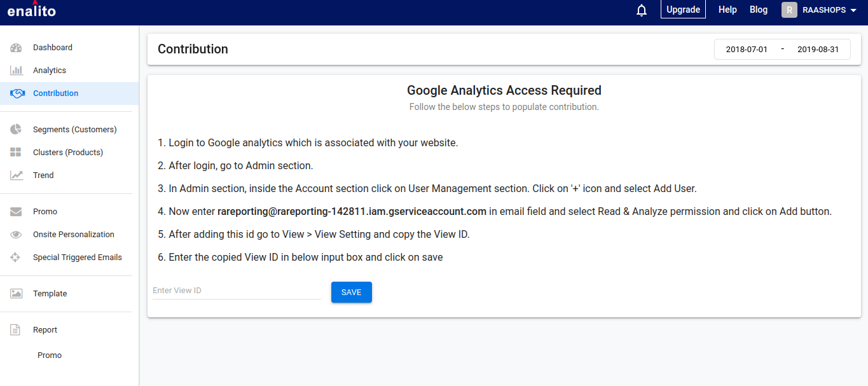Click the Contribution handshake icon
Viewport: 868px width, 386px height.
click(x=17, y=93)
